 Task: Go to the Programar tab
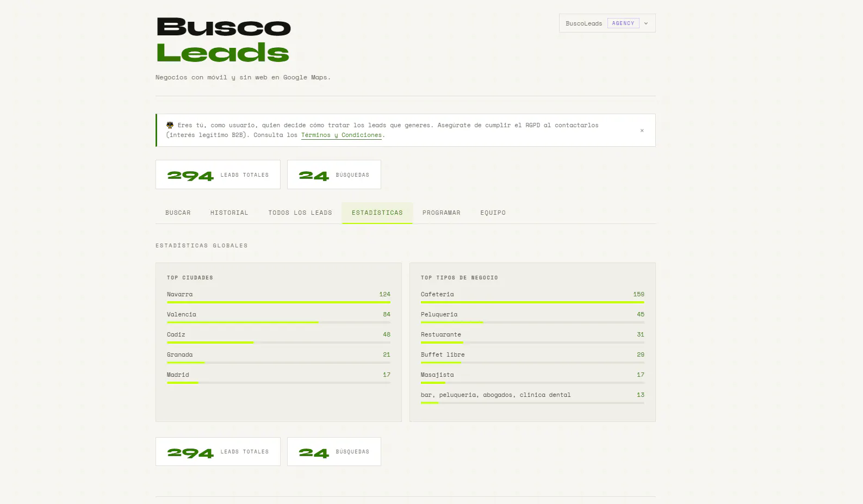point(441,213)
